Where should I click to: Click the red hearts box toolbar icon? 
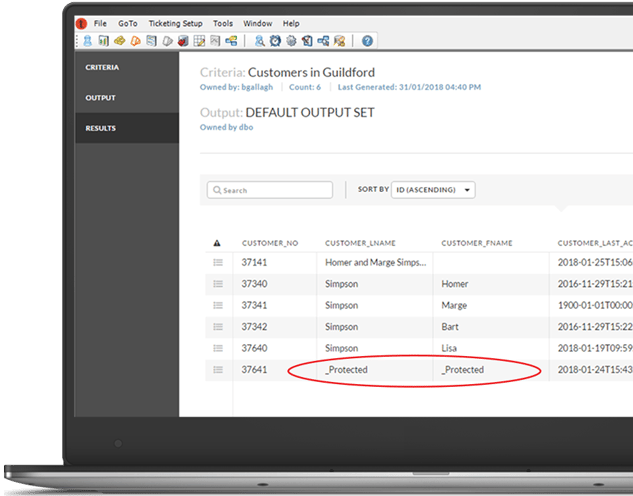[x=183, y=41]
